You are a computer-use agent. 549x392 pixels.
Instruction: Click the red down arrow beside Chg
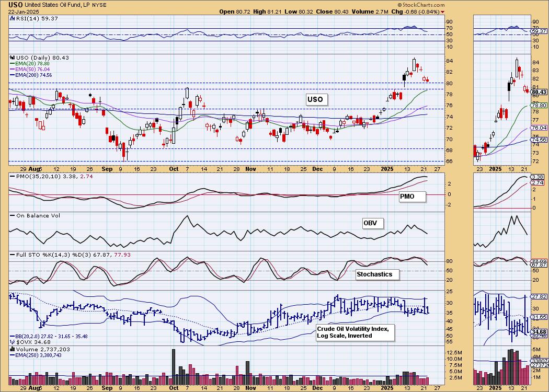point(443,12)
